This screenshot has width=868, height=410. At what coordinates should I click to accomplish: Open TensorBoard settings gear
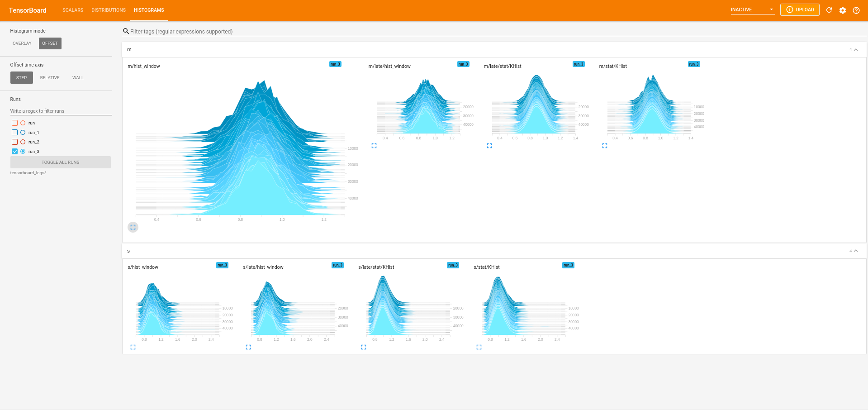tap(843, 10)
